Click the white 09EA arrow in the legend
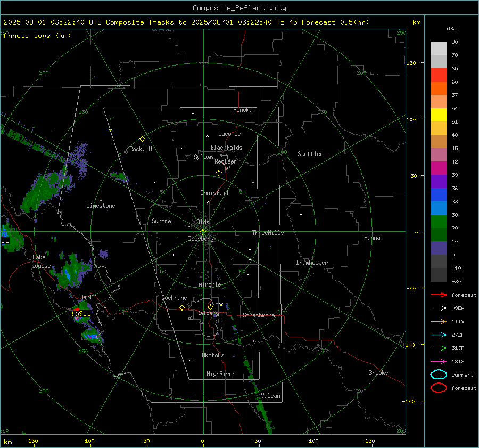479x448 pixels. 439,308
